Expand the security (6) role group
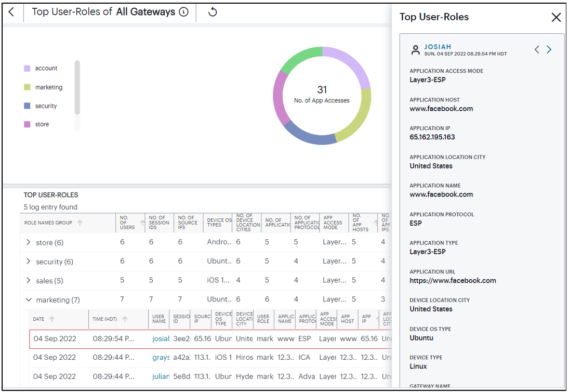 (x=29, y=262)
